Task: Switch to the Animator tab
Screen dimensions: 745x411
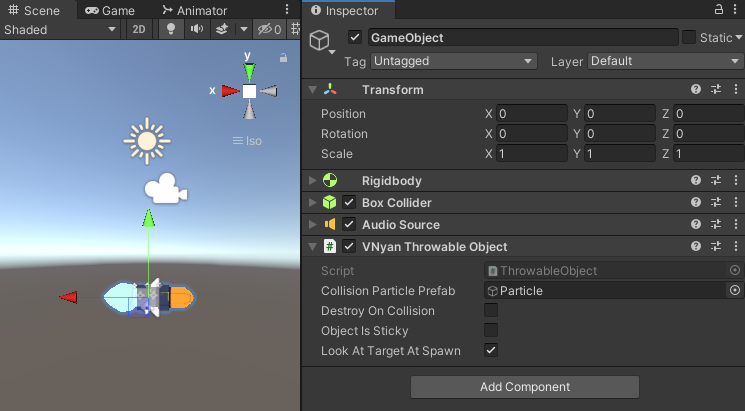Action: coord(194,11)
